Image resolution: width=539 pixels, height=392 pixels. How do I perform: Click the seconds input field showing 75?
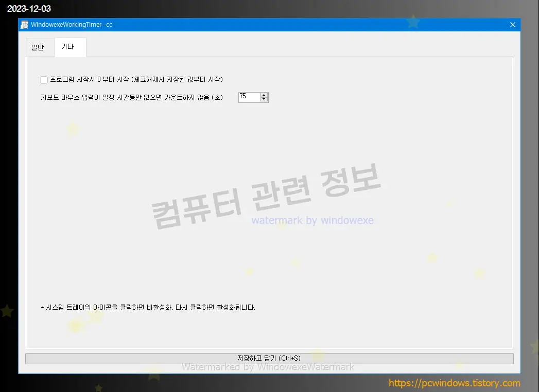click(x=249, y=97)
